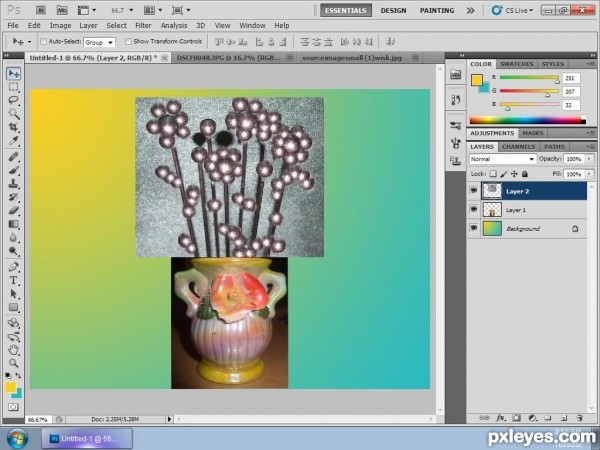Select the Eraser tool
Image resolution: width=600 pixels, height=450 pixels.
(13, 210)
